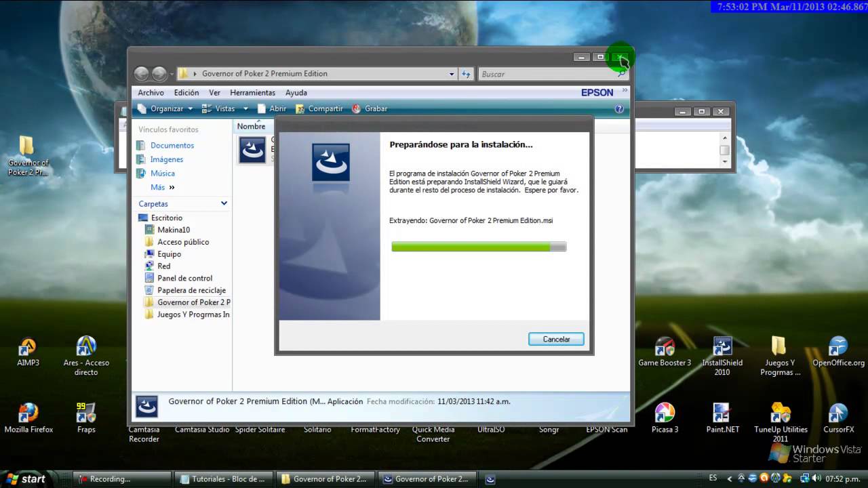
Task: Open the explorer help question-mark icon
Action: 618,108
